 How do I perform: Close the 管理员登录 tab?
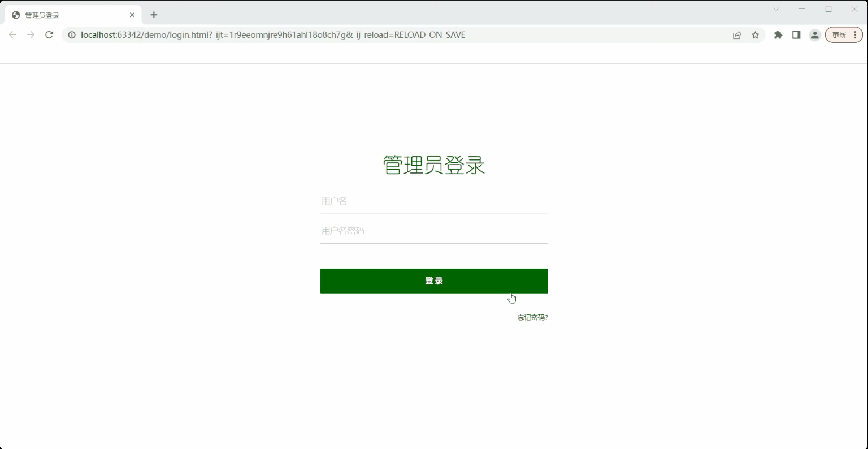132,15
